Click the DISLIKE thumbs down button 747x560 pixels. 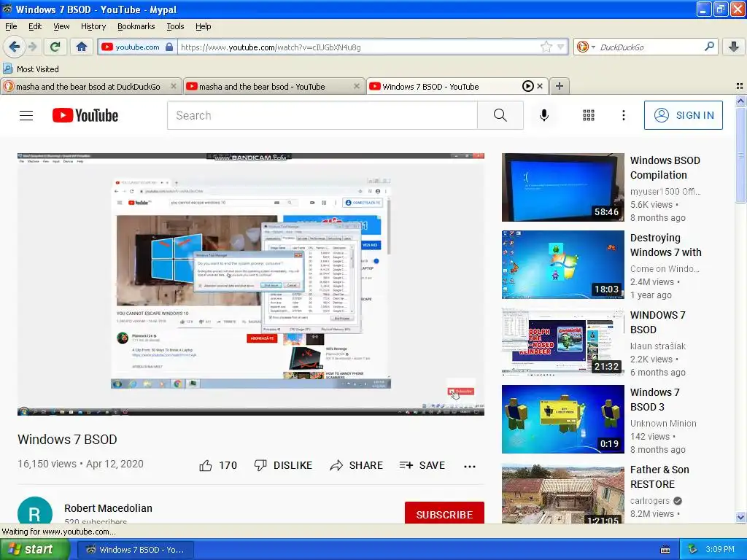click(x=283, y=465)
